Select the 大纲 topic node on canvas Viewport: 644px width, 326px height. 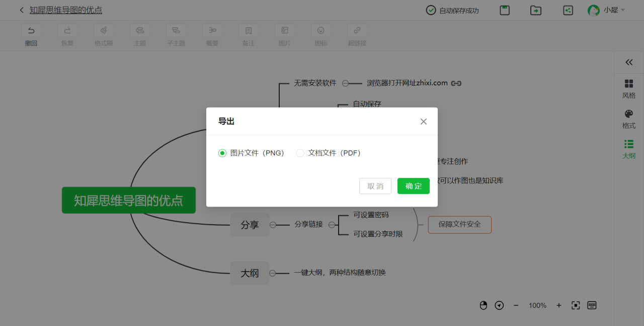250,273
